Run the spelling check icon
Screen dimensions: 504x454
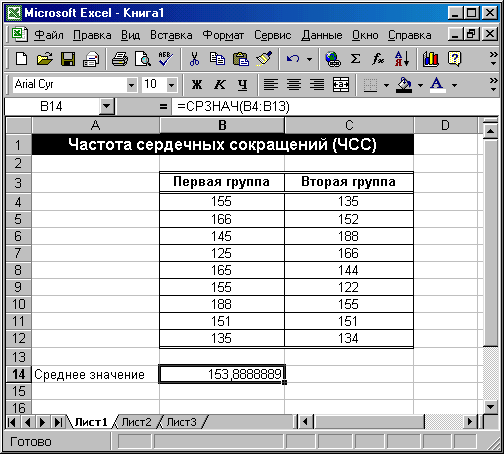pos(166,59)
